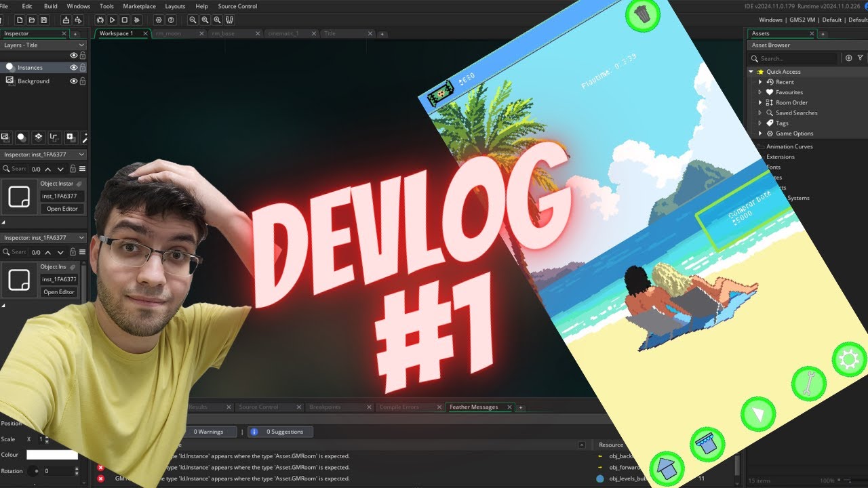The image size is (868, 488).
Task: Stop the game with the Stop icon
Action: (x=124, y=20)
